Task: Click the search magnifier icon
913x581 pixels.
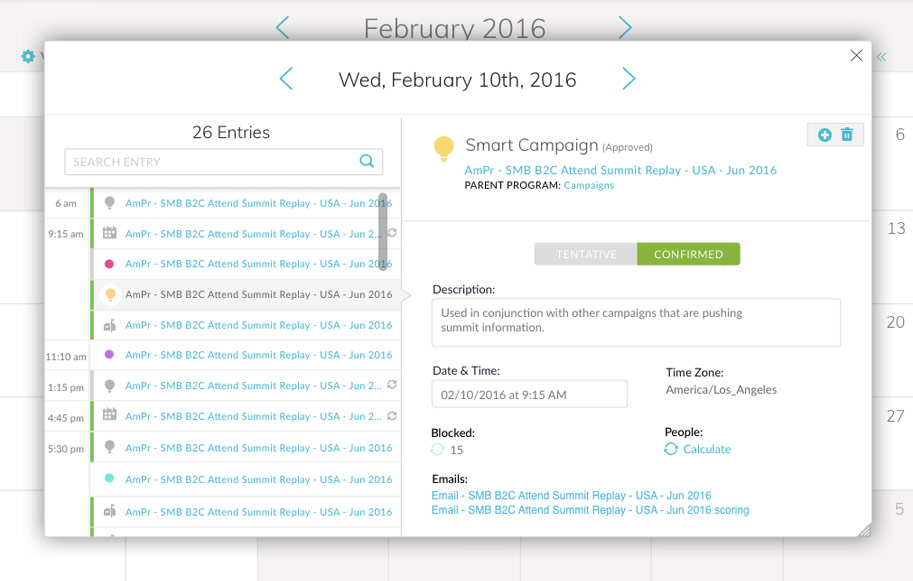Action: pos(367,161)
